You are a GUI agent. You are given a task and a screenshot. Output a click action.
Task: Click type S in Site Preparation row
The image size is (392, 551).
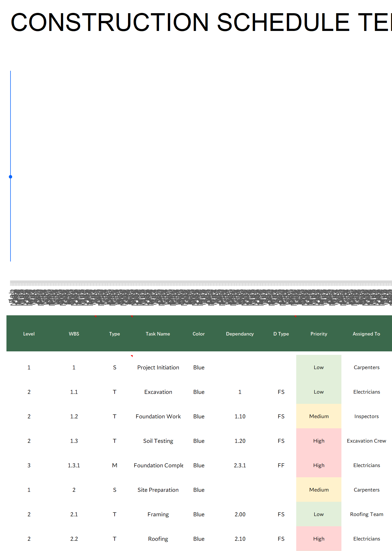click(x=115, y=490)
